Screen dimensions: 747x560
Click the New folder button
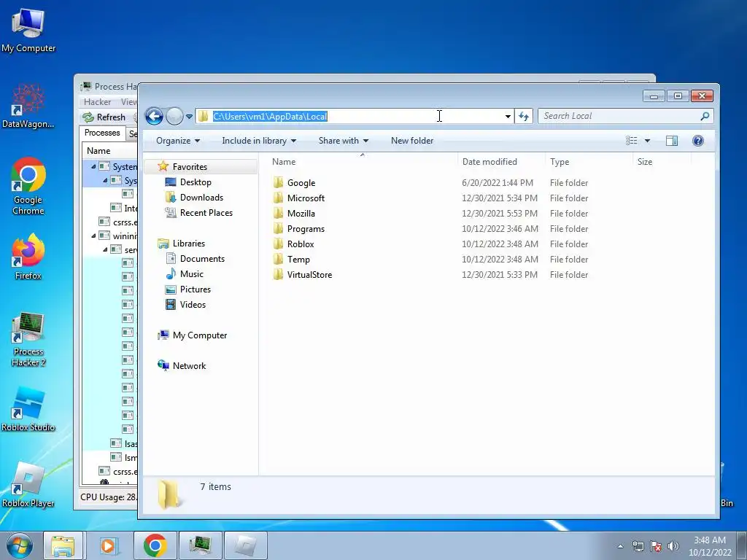pyautogui.click(x=412, y=141)
